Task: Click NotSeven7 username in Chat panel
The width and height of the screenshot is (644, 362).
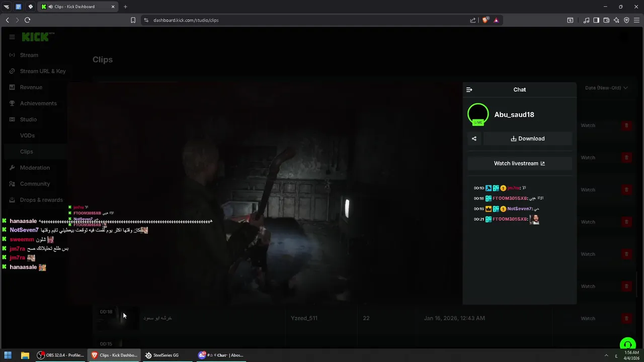Action: (519, 209)
